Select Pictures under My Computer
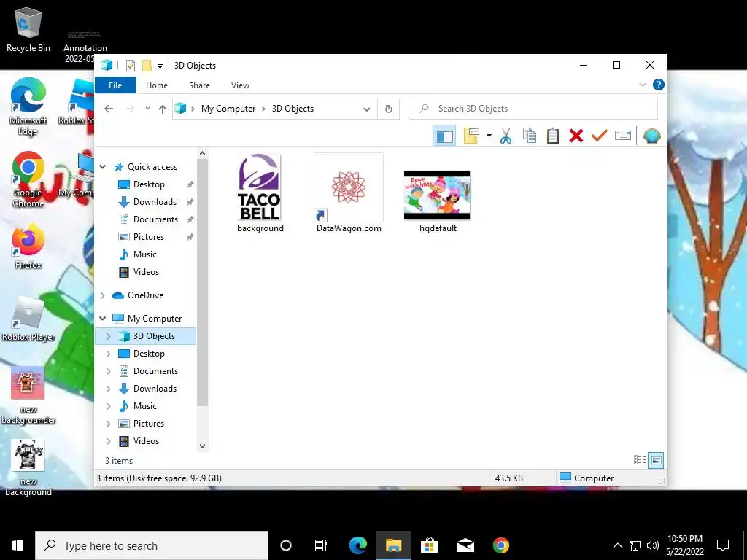 [x=149, y=424]
